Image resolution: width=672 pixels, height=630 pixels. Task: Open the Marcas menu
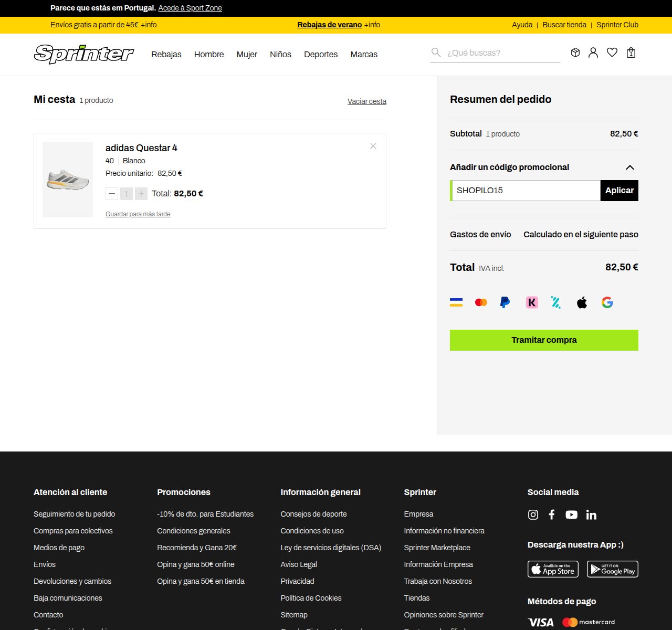tap(364, 55)
